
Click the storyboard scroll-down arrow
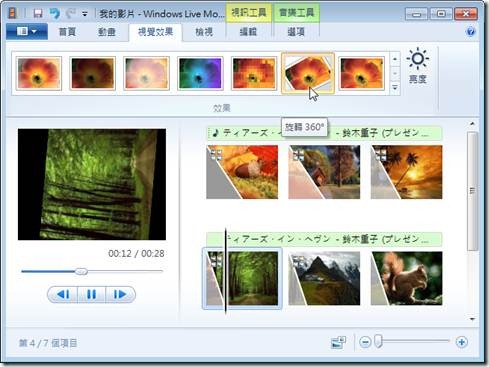click(x=472, y=319)
